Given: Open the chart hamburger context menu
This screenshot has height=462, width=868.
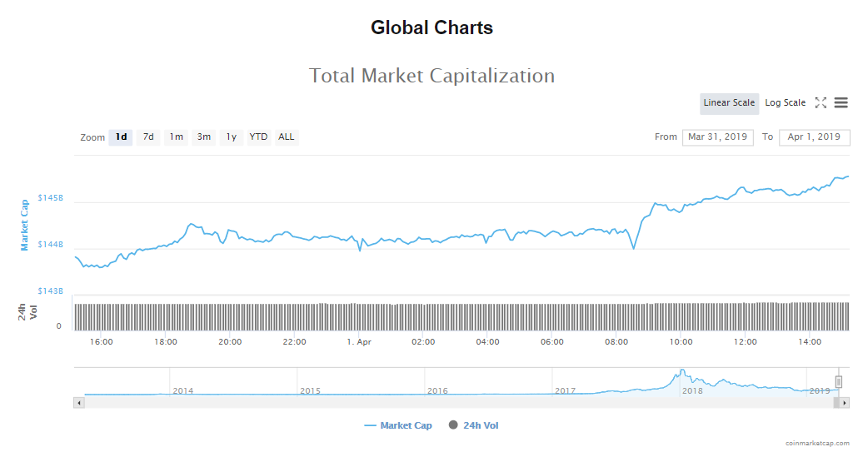Looking at the screenshot, I should [841, 103].
